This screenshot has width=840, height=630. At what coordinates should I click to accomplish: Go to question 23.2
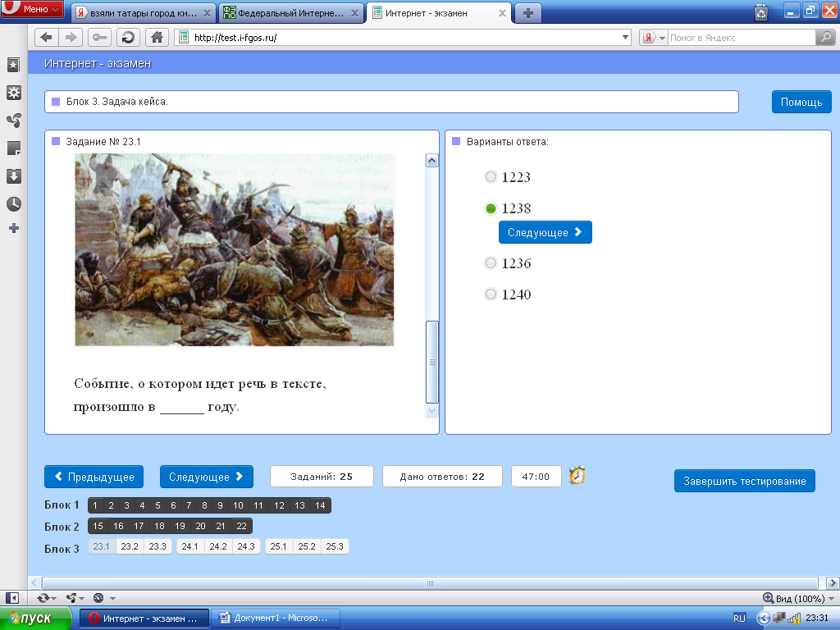pos(130,546)
